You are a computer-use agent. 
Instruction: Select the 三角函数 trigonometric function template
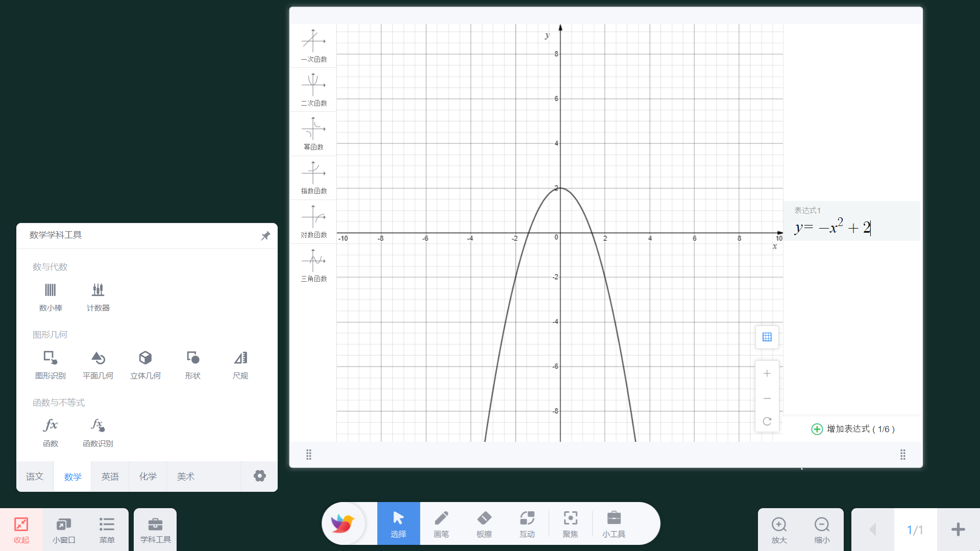313,265
